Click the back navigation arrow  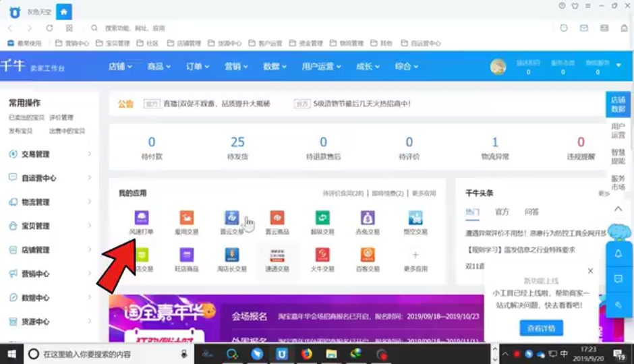[11, 28]
